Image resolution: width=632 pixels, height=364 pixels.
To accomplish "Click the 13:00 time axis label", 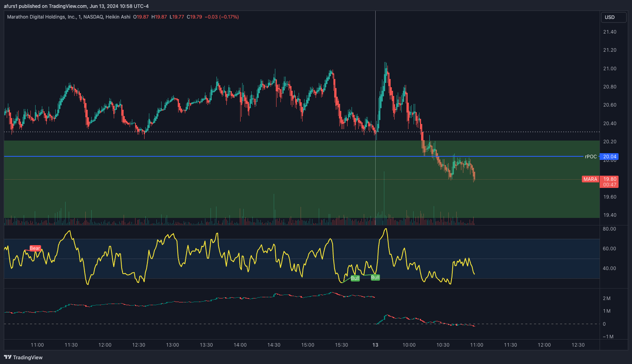I will coord(173,345).
